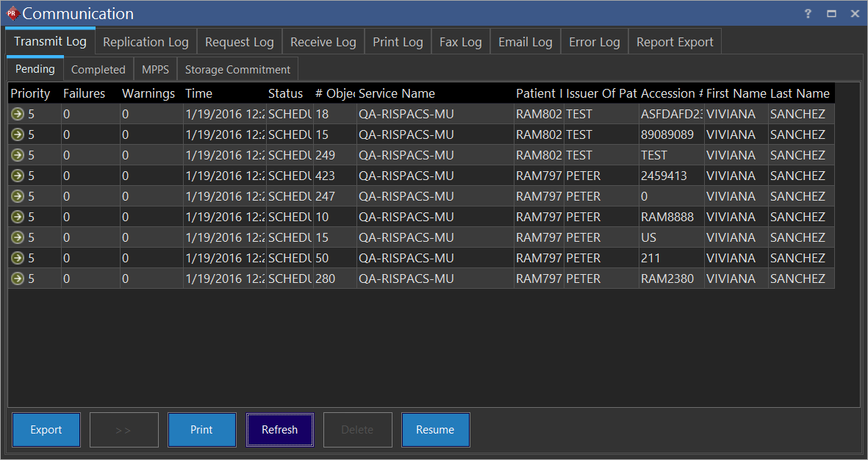The image size is (868, 460).
Task: Switch to the Error Log tab
Action: click(x=594, y=42)
